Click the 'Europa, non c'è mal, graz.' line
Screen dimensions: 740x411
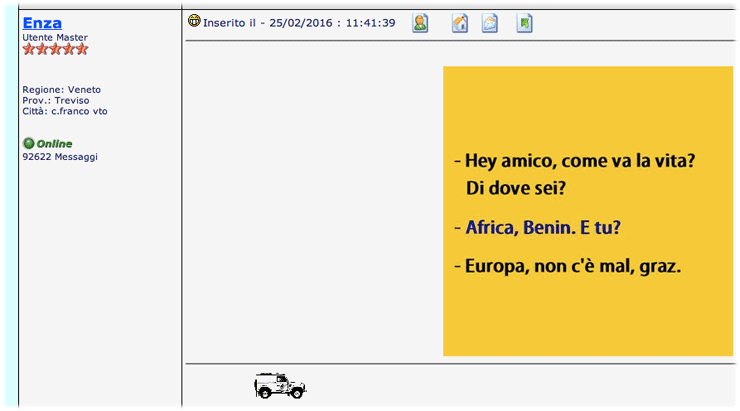573,266
